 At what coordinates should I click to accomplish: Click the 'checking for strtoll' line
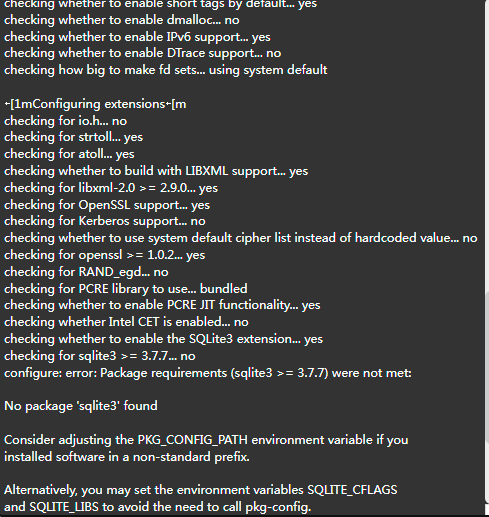click(x=73, y=137)
